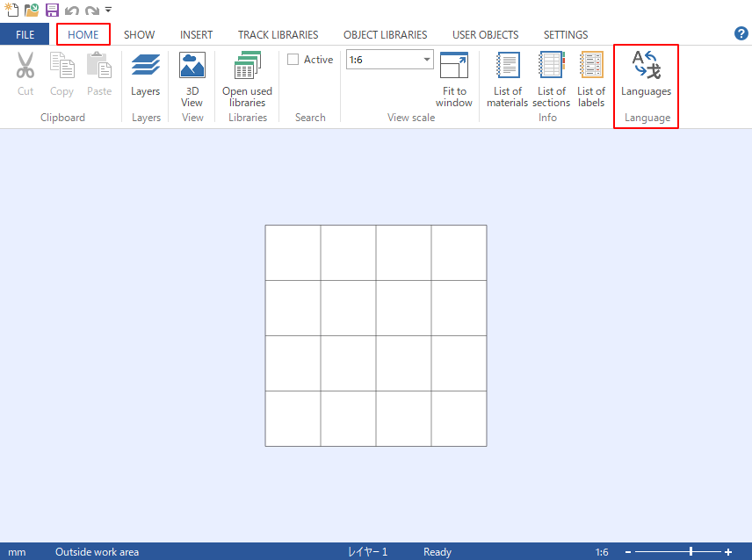Click the レイヤー 1 layer status entry

coord(367,552)
